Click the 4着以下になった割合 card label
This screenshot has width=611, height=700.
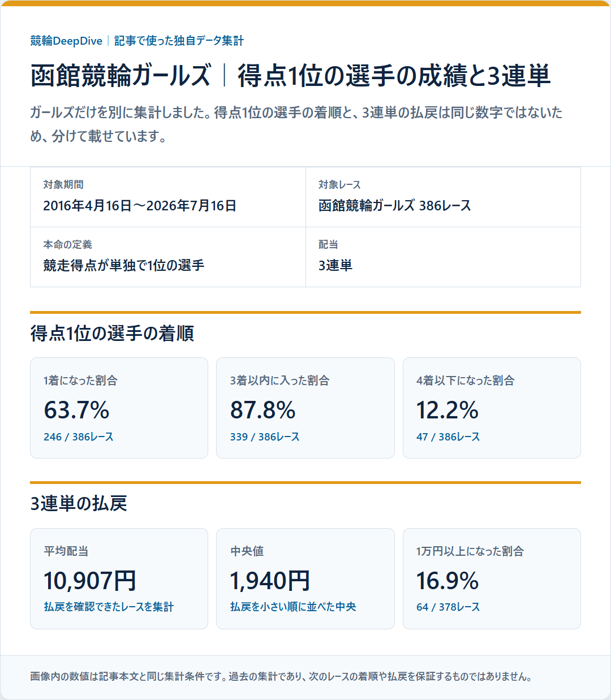click(465, 381)
